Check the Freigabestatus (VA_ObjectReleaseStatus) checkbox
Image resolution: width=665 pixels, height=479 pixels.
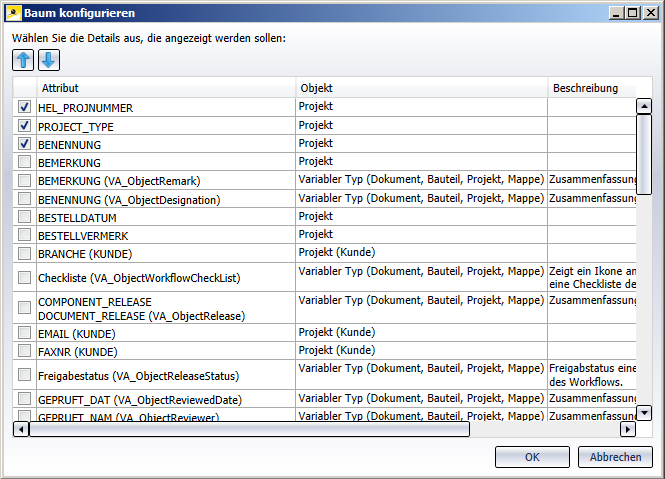[x=24, y=375]
